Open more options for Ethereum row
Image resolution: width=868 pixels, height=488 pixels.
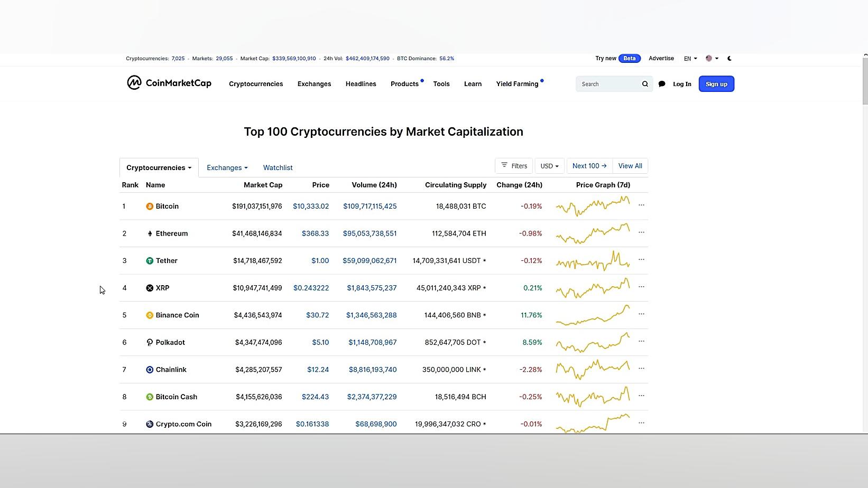coord(641,232)
